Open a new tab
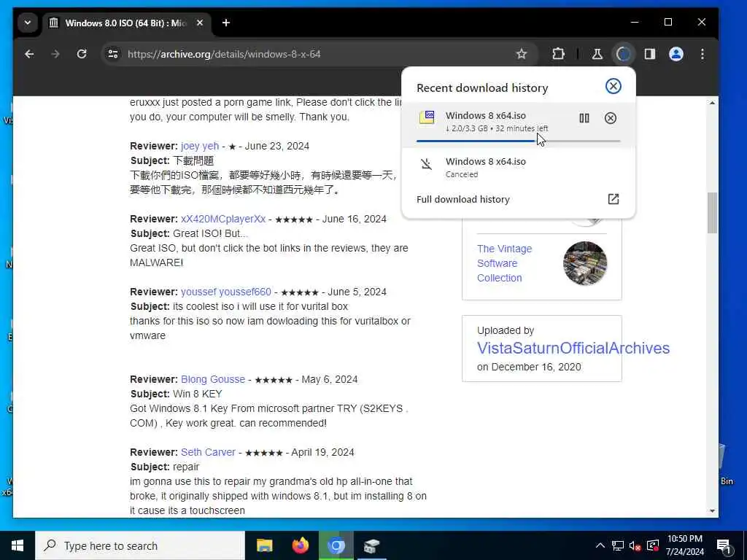This screenshot has height=560, width=747. coord(226,23)
